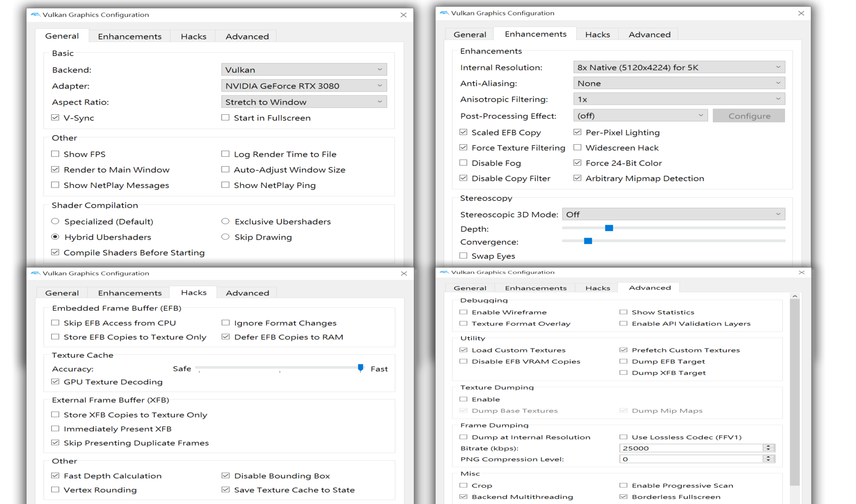
Task: Switch to Advanced tab in top-left window
Action: click(x=247, y=36)
